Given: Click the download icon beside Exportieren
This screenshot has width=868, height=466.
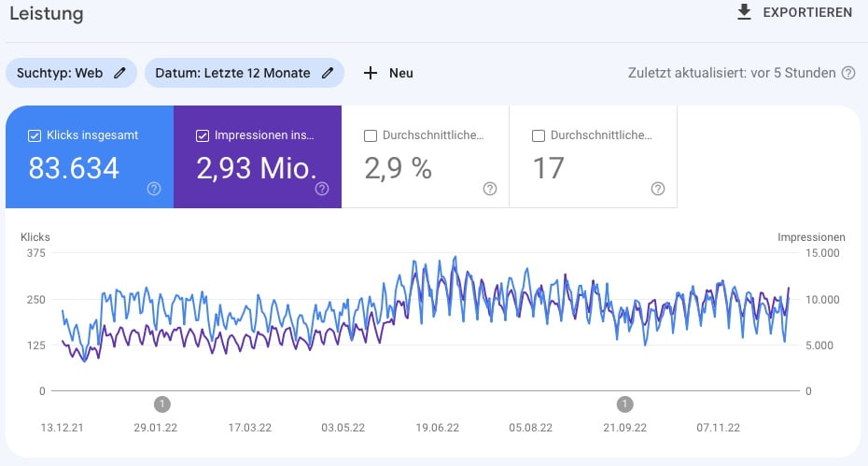Looking at the screenshot, I should (x=744, y=12).
